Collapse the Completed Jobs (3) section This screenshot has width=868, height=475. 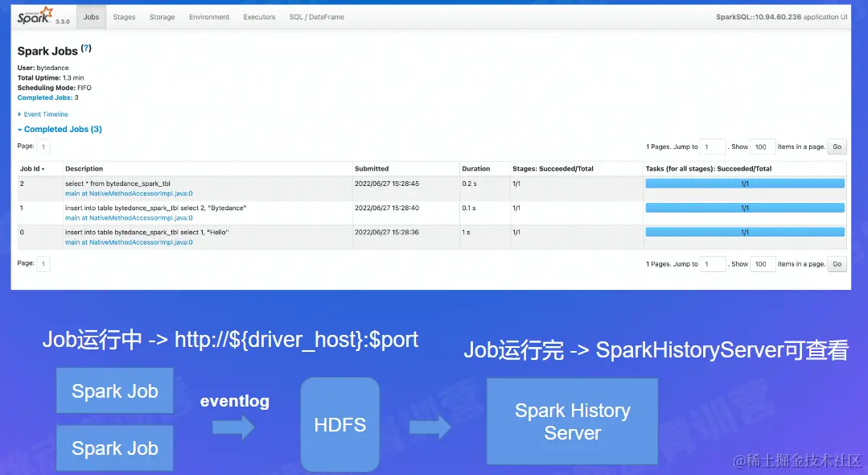point(60,129)
